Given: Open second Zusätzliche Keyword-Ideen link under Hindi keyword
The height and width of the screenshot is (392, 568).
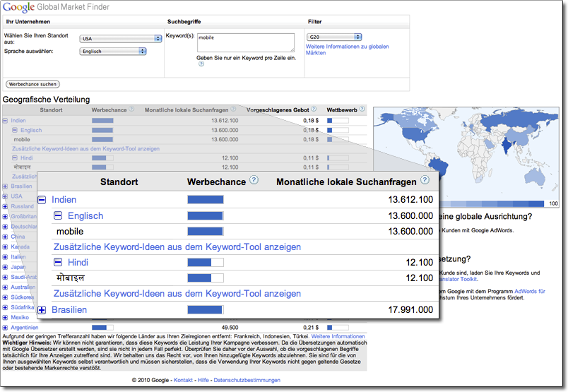Looking at the screenshot, I should pyautogui.click(x=177, y=293).
